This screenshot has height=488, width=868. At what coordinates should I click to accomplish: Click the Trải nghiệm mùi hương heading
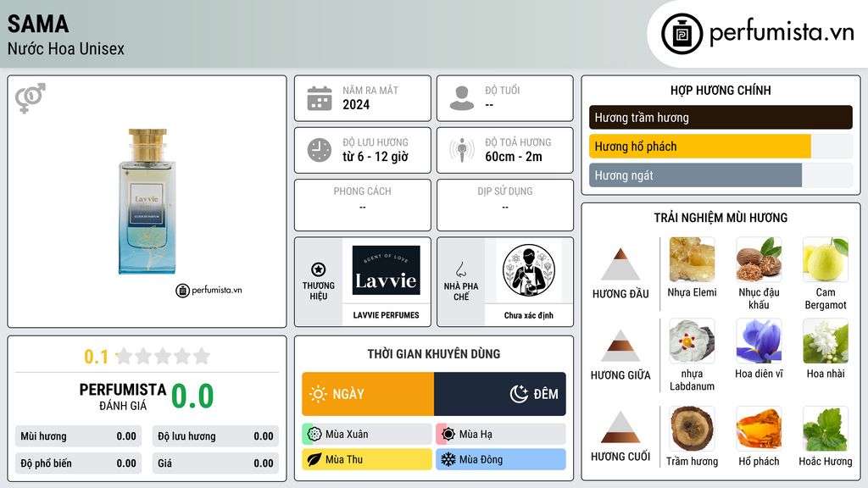click(x=721, y=218)
